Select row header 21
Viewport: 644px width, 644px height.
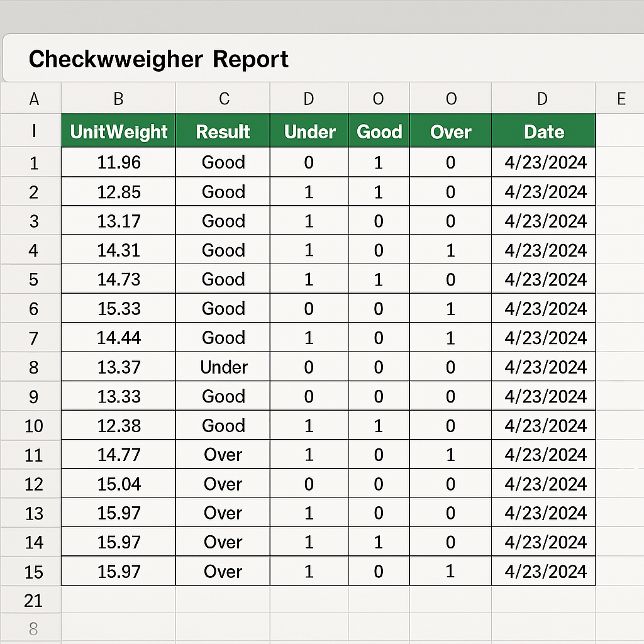[x=31, y=600]
